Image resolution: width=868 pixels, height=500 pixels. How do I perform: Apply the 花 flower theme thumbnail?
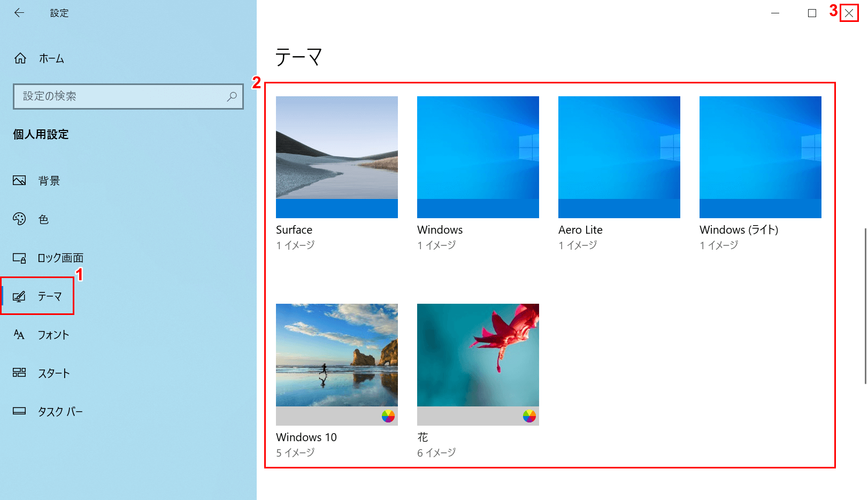pos(478,365)
